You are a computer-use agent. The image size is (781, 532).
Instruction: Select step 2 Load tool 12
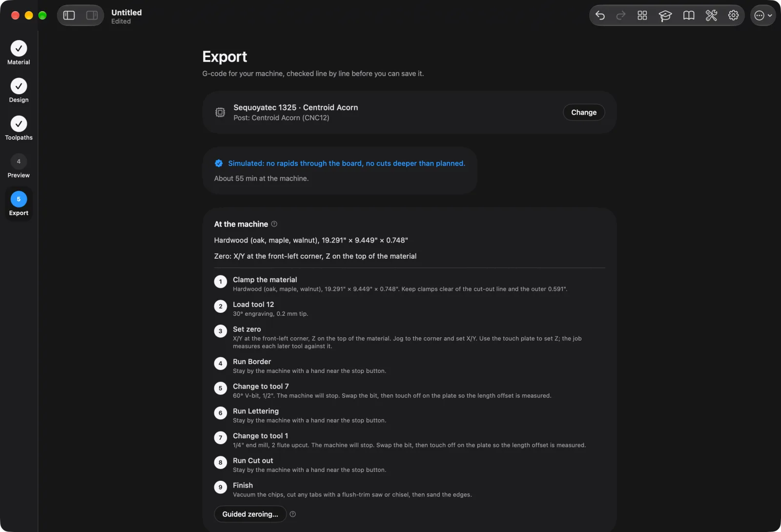point(409,308)
